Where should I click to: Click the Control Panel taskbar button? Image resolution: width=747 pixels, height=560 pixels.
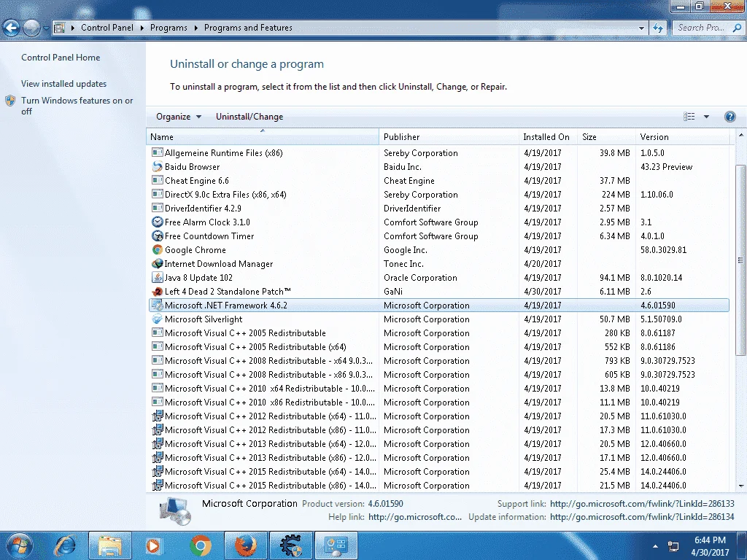click(x=336, y=545)
